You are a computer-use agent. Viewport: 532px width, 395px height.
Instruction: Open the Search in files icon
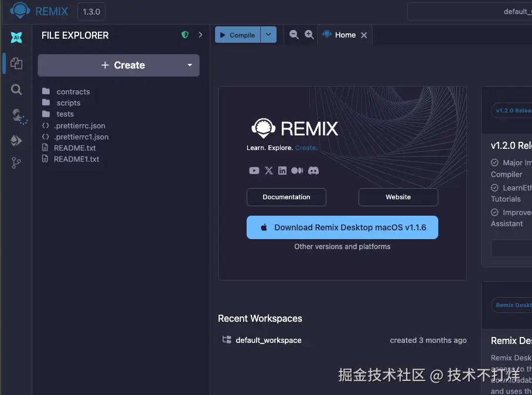16,90
